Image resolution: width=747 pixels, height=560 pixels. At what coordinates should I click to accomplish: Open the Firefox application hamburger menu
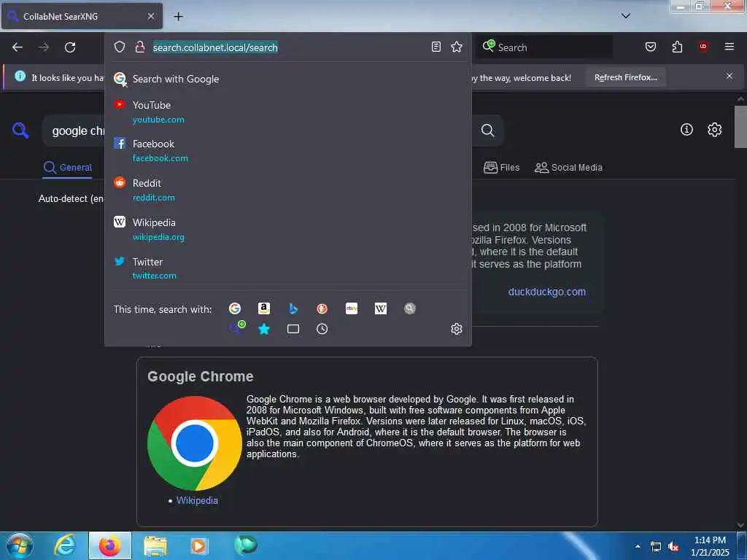(729, 47)
